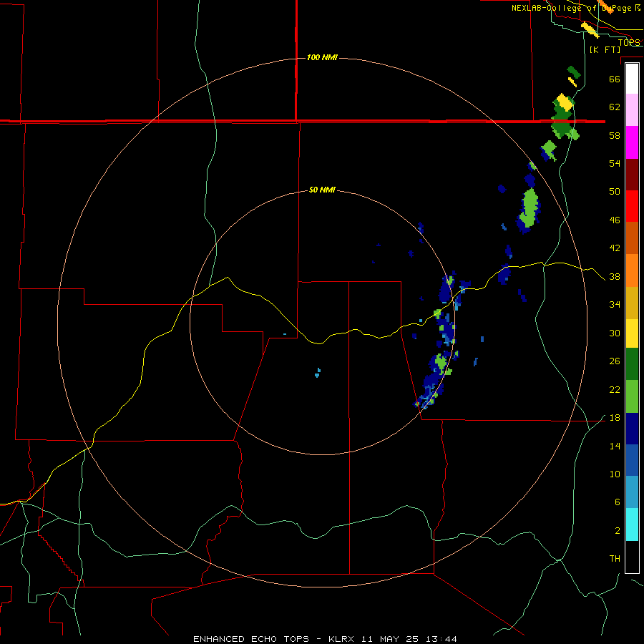The height and width of the screenshot is (644, 644).
Task: Click the dark red 54 kft legend swatch
Action: [x=632, y=174]
